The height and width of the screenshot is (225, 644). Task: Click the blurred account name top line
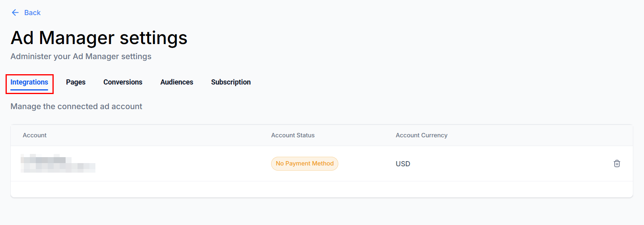(44, 160)
